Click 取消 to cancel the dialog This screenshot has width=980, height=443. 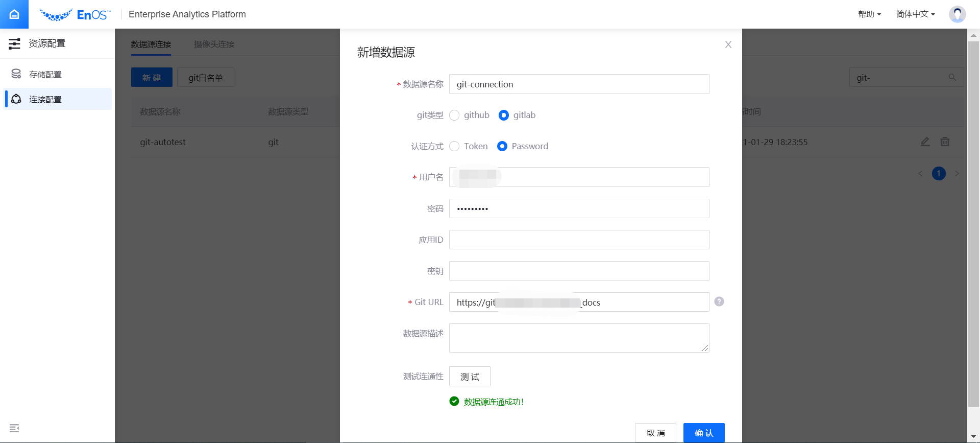tap(655, 433)
